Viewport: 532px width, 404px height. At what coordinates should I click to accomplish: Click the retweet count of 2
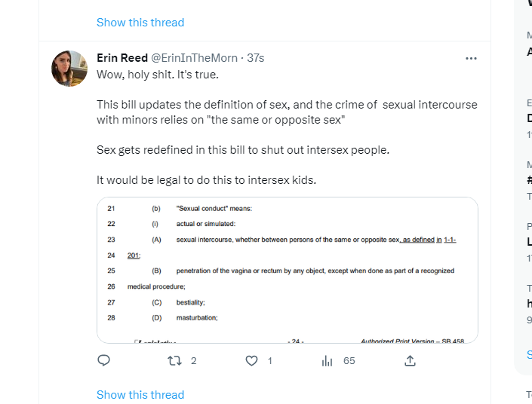[x=193, y=361]
